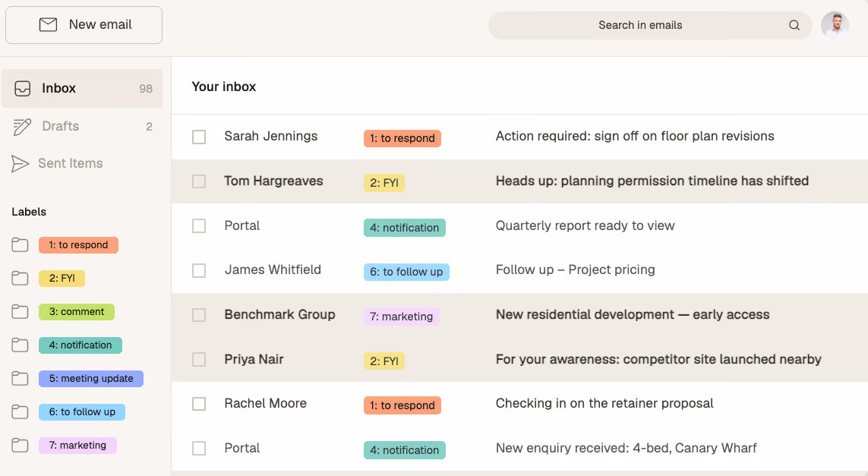Viewport: 868px width, 476px height.
Task: Click folder icon beside 7: marketing label
Action: coord(20,445)
